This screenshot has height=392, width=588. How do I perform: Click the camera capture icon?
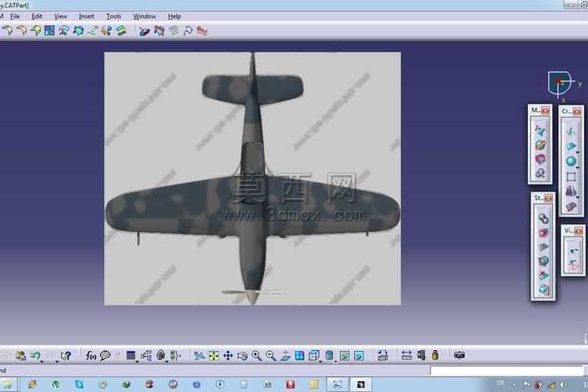coord(459,355)
